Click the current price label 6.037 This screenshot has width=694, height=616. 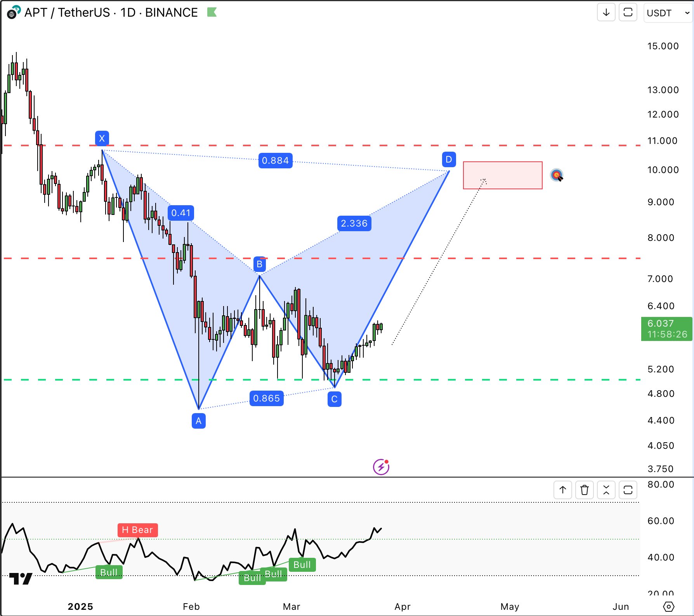point(666,329)
